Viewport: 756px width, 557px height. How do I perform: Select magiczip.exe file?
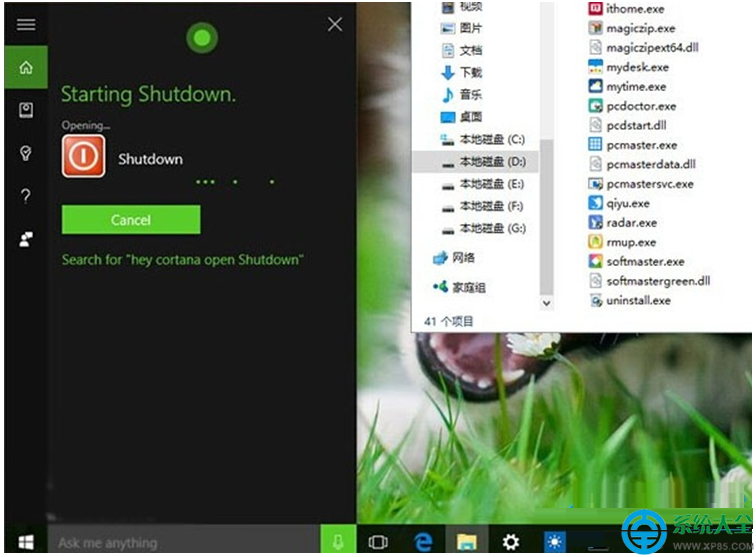(632, 28)
